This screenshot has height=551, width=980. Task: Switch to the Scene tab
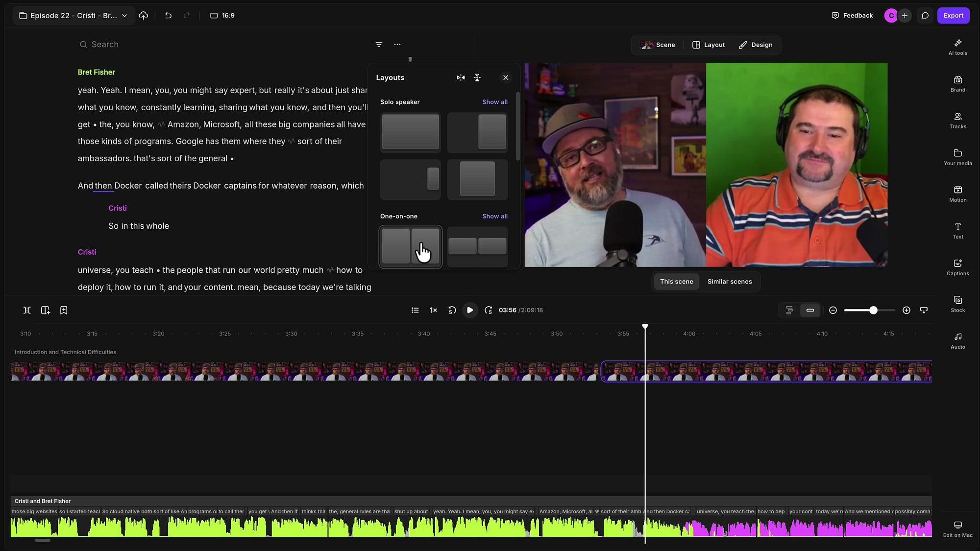click(x=658, y=45)
